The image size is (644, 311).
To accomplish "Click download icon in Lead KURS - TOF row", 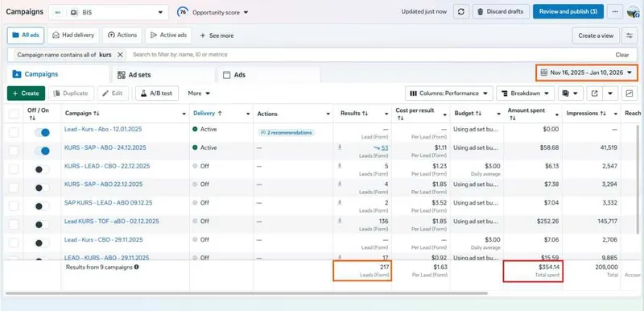I will pyautogui.click(x=340, y=221).
